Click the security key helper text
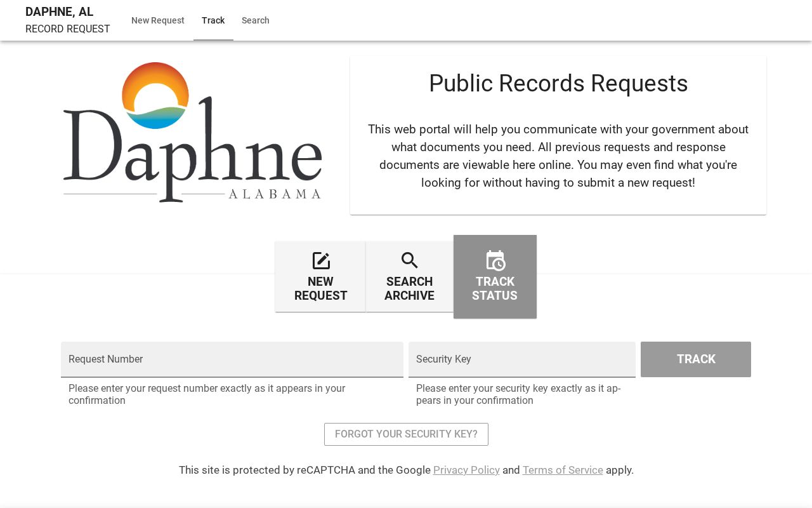The width and height of the screenshot is (812, 508). point(518,394)
